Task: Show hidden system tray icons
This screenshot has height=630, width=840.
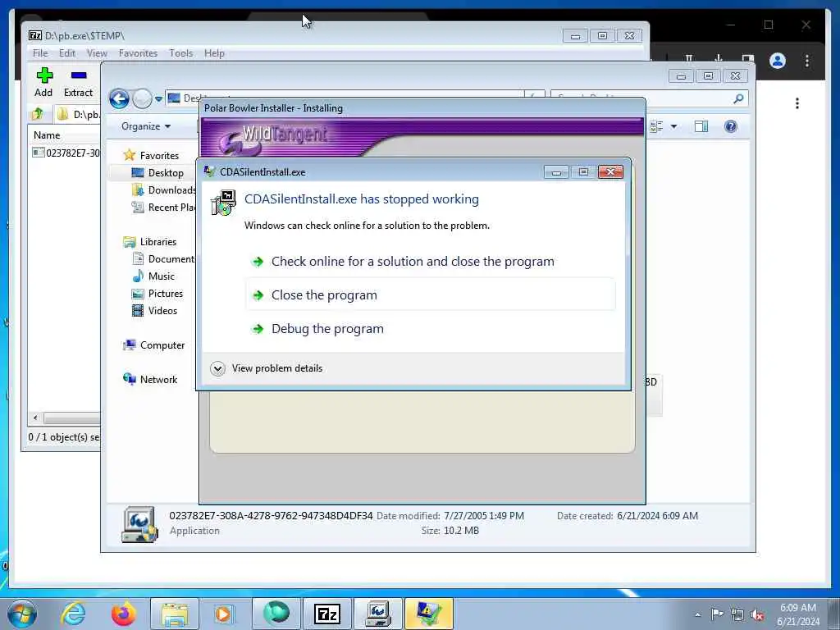Action: 697,614
